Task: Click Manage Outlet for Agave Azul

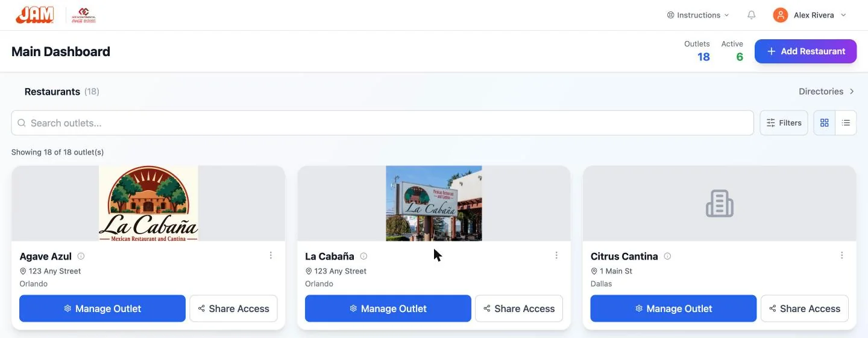Action: (102, 308)
